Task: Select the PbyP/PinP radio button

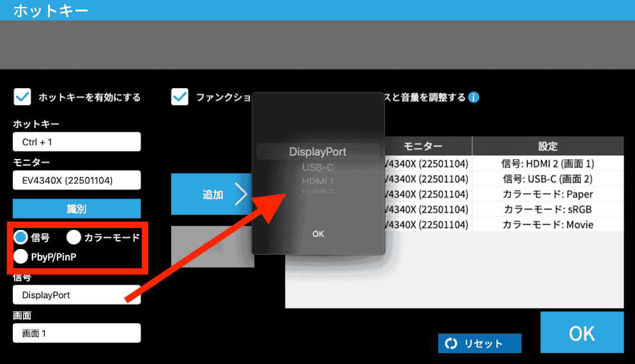Action: (20, 256)
